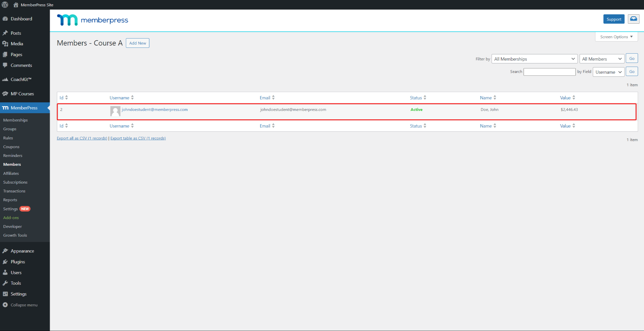Click Add New member button
Screen dimensions: 644x331
click(x=137, y=43)
